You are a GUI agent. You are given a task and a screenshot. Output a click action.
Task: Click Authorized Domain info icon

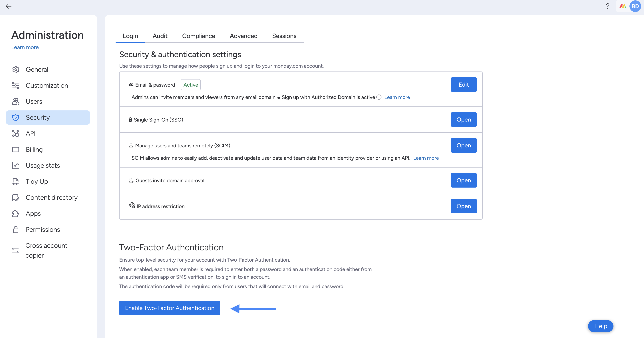click(379, 97)
